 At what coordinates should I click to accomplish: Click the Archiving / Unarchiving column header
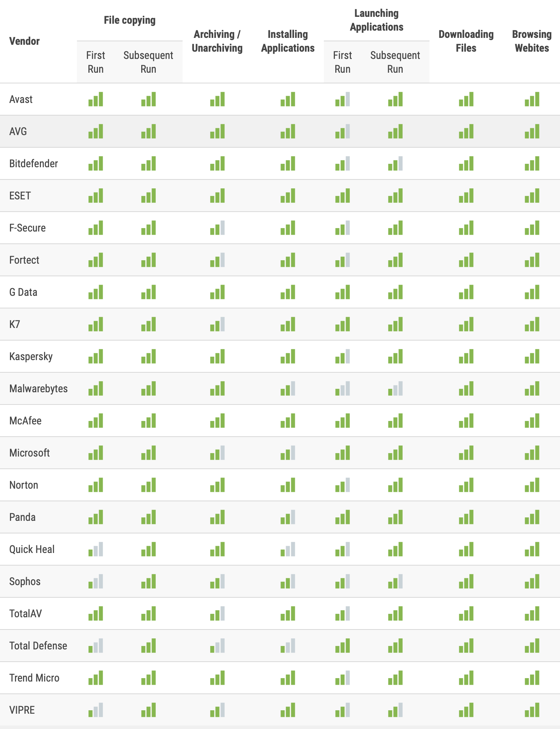pos(217,41)
